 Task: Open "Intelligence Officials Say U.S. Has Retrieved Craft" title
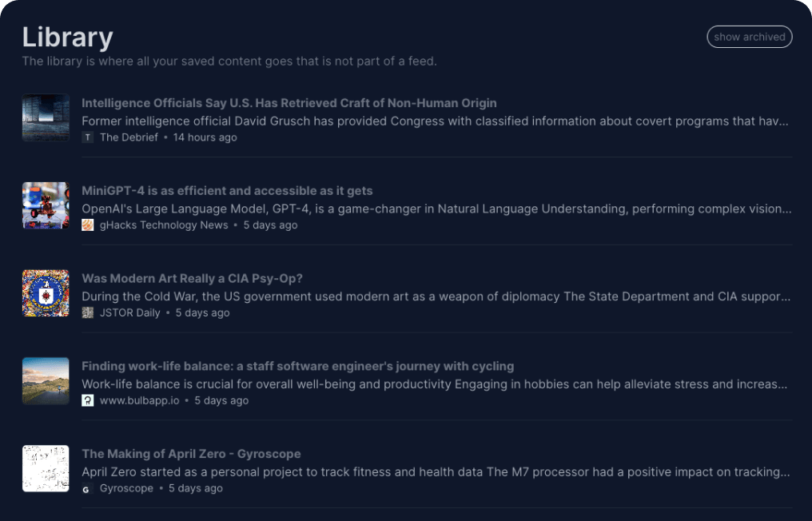coord(289,103)
